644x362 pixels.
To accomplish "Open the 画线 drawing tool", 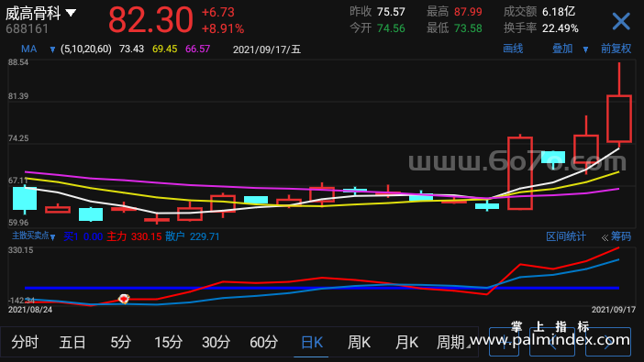I will [x=513, y=49].
